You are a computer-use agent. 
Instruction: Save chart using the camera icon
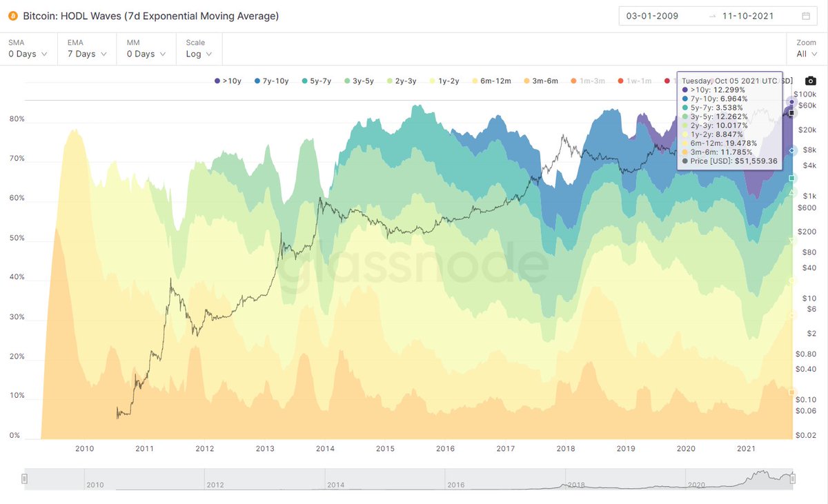(810, 81)
